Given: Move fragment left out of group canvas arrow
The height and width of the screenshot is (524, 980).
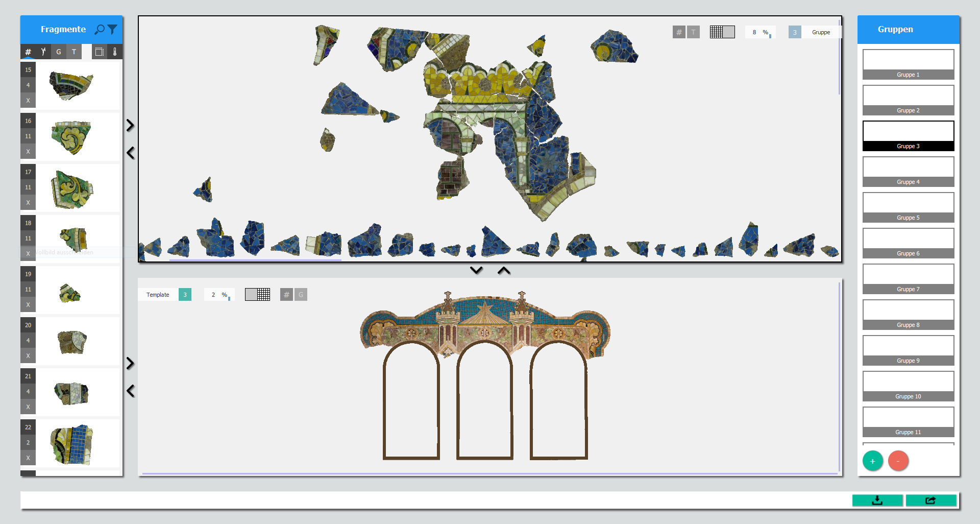Looking at the screenshot, I should pyautogui.click(x=130, y=153).
